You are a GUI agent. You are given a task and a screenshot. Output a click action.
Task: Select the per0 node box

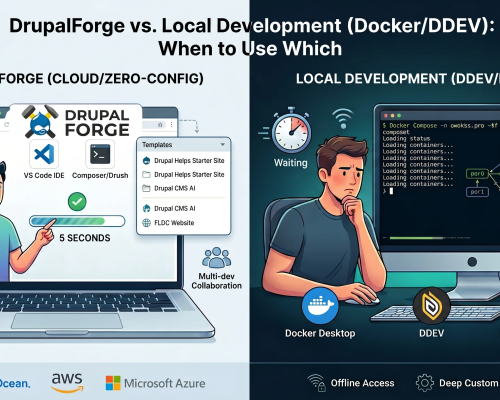pos(477,174)
